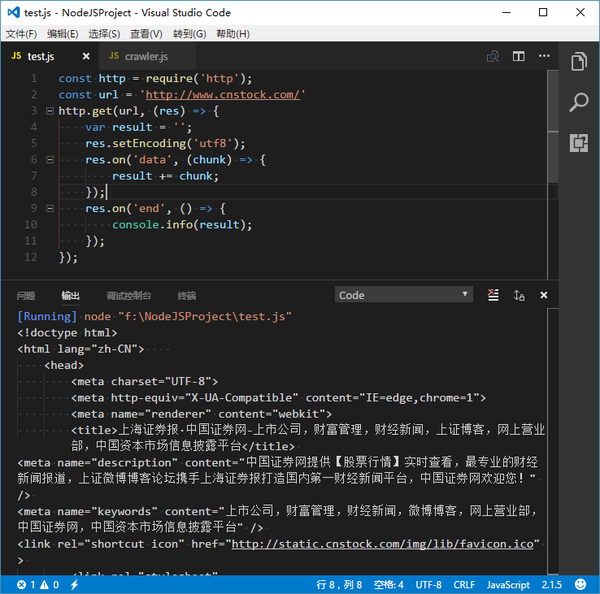
Task: Click the meta name="renderer" output line
Action: click(x=201, y=414)
